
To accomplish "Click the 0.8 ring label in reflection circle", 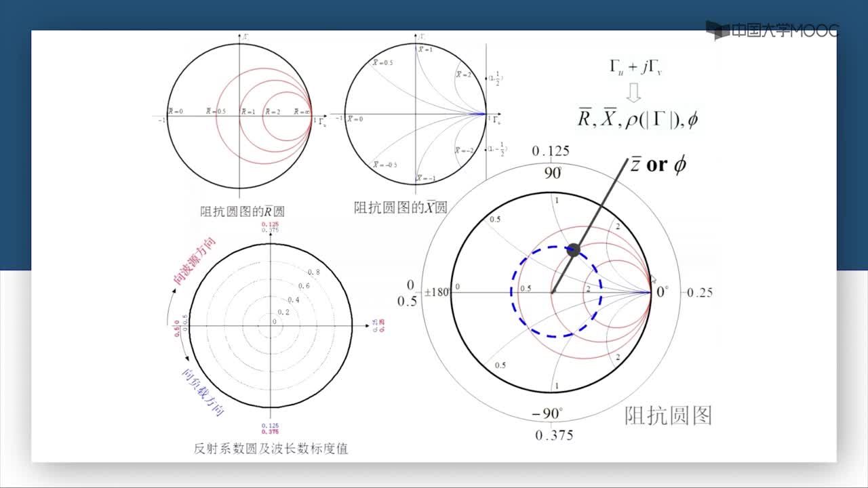I will (x=314, y=272).
